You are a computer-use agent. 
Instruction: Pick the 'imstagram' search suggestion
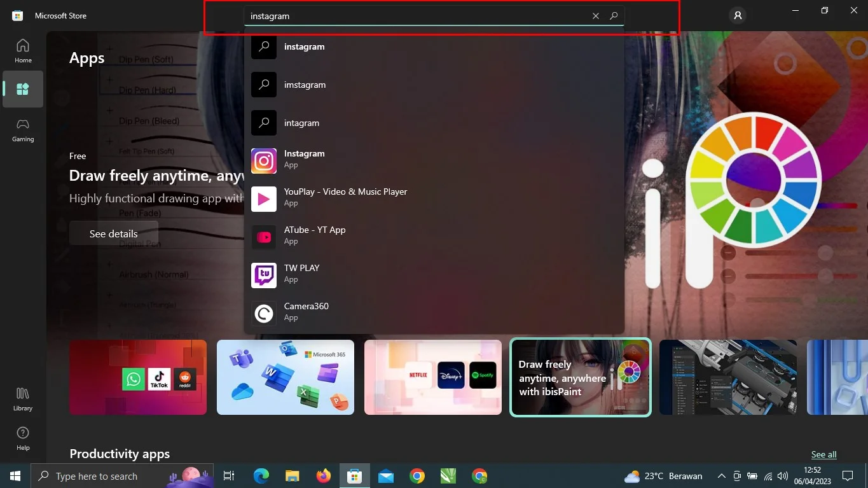click(x=434, y=85)
